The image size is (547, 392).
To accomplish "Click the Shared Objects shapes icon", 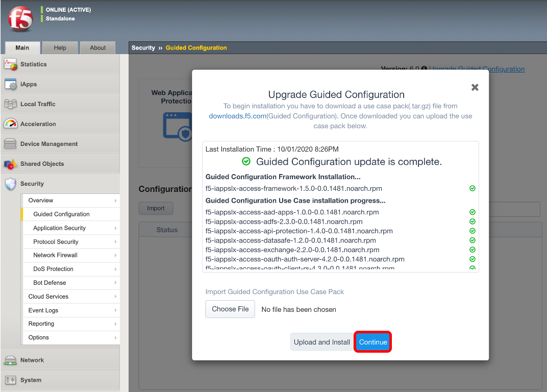I will [x=11, y=164].
